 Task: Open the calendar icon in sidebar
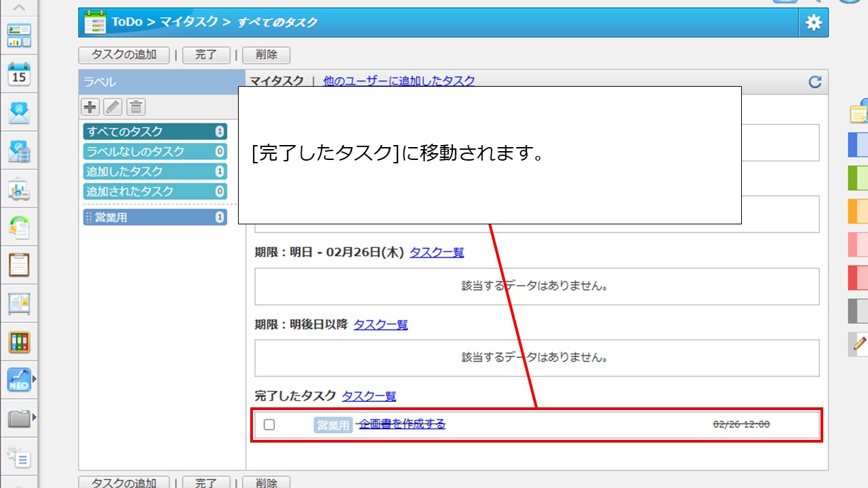[19, 74]
